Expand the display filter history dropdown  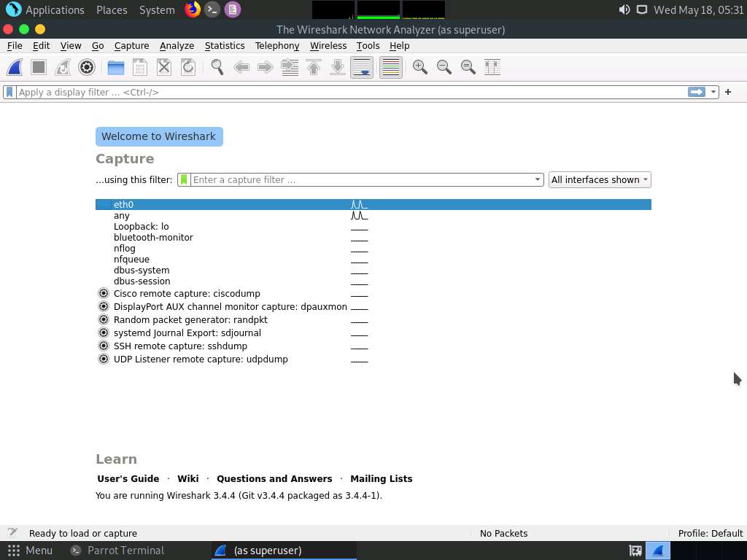pos(713,92)
